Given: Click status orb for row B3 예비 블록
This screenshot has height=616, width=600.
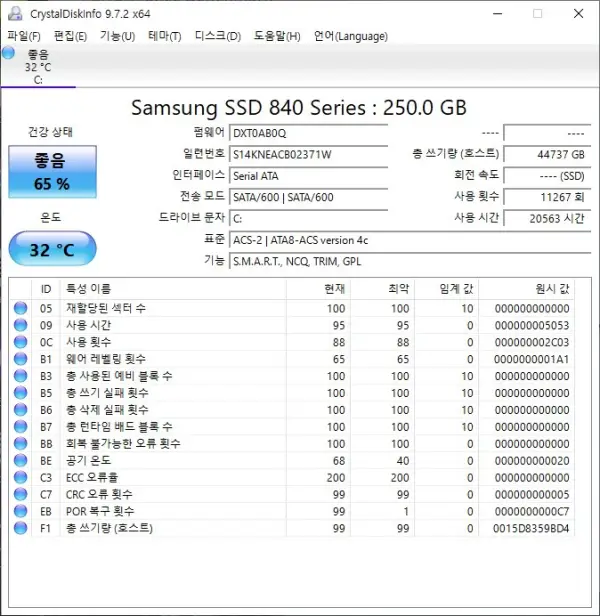Looking at the screenshot, I should pyautogui.click(x=20, y=376).
